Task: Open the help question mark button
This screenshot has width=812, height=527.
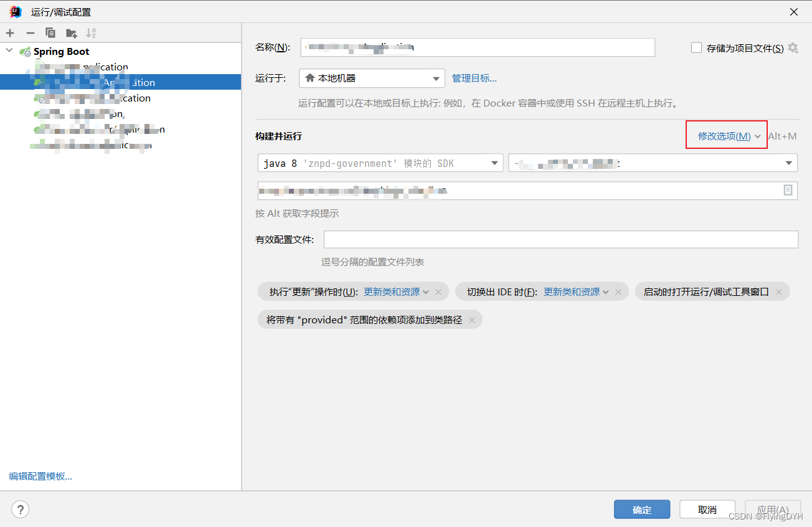Action: pyautogui.click(x=20, y=510)
